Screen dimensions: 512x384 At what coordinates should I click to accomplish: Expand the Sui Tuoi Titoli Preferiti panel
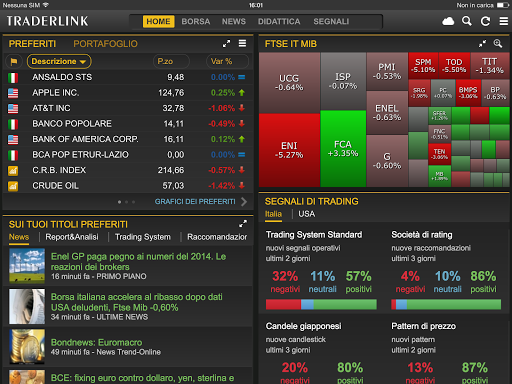click(243, 224)
